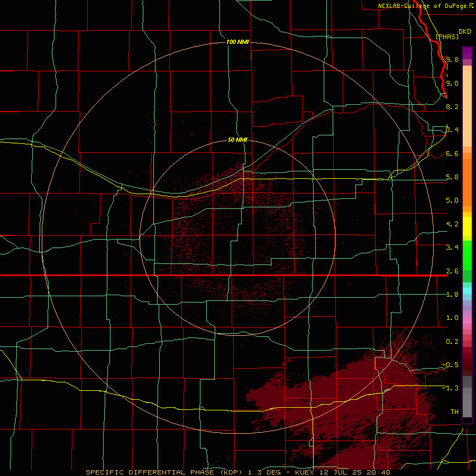Click the 4.2 legend scale value
The image size is (476, 476).
[x=452, y=224]
